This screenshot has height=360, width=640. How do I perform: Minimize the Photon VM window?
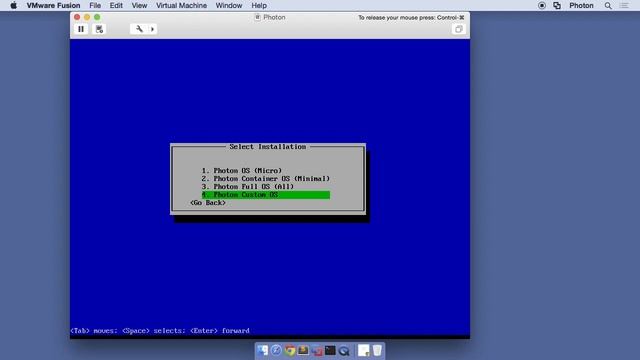tap(87, 17)
